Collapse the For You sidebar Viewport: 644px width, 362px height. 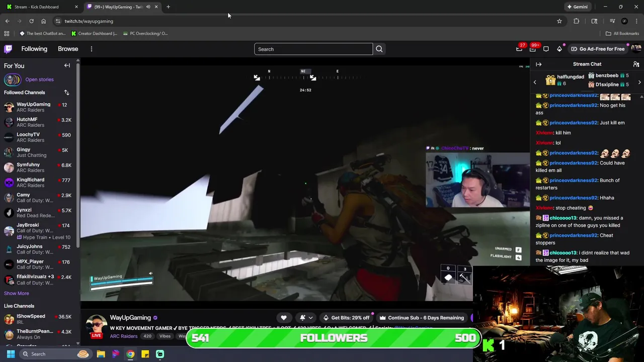click(x=67, y=65)
